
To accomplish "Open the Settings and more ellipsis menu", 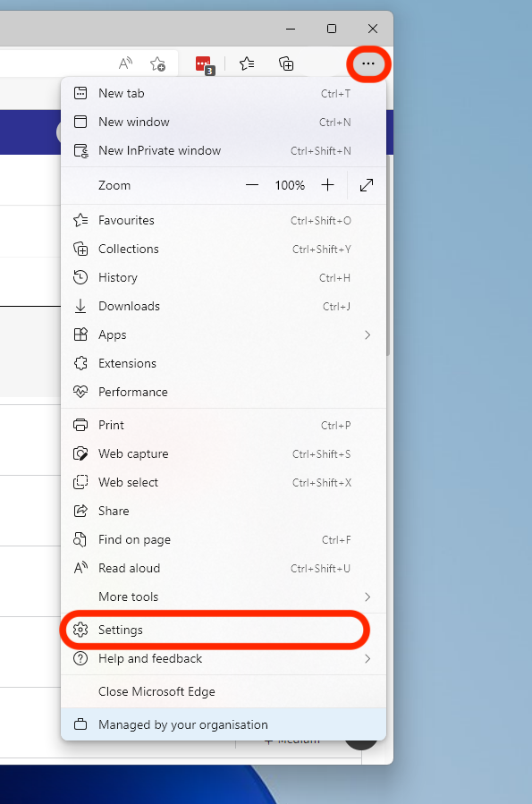I will tap(368, 63).
